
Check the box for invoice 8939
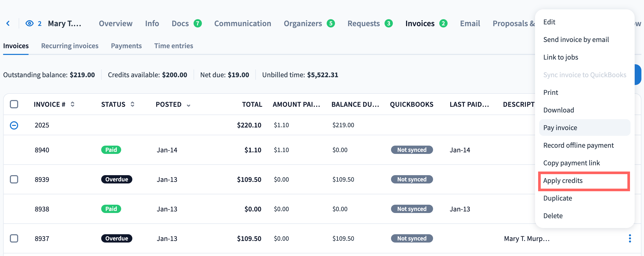[x=14, y=179]
